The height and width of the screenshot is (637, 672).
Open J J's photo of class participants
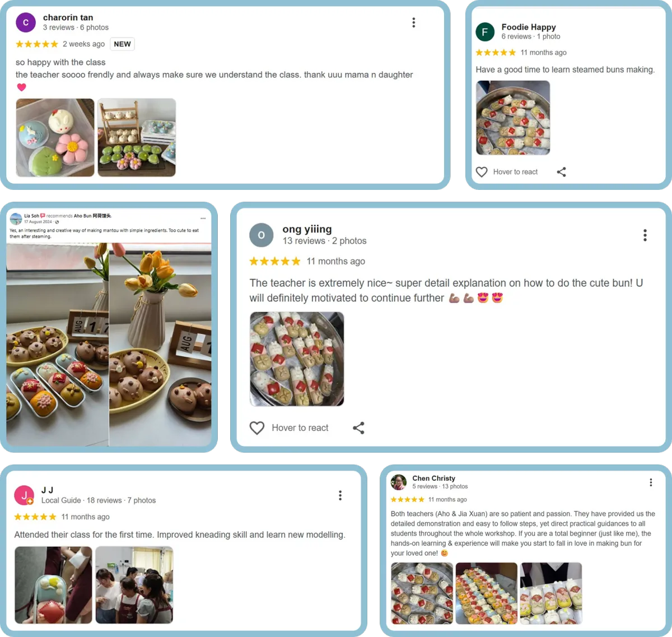134,585
